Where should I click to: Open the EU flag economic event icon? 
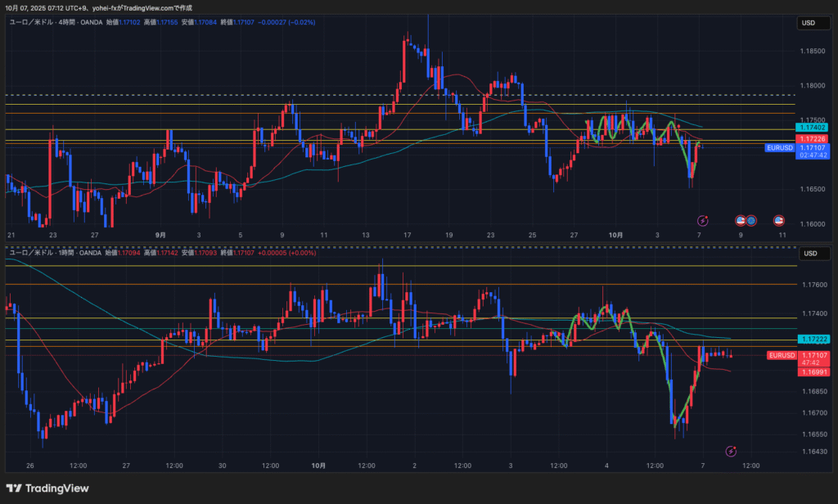point(750,220)
